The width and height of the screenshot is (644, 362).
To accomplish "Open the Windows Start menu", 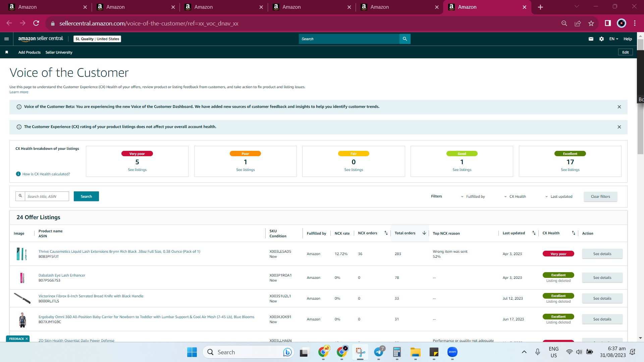I will [x=192, y=352].
